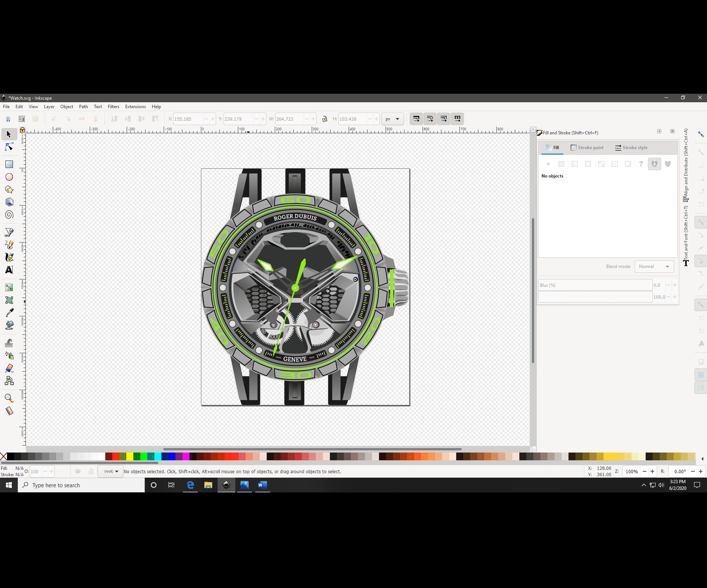The width and height of the screenshot is (707, 588).
Task: Toggle even-odd fill rule button
Action: tap(655, 164)
